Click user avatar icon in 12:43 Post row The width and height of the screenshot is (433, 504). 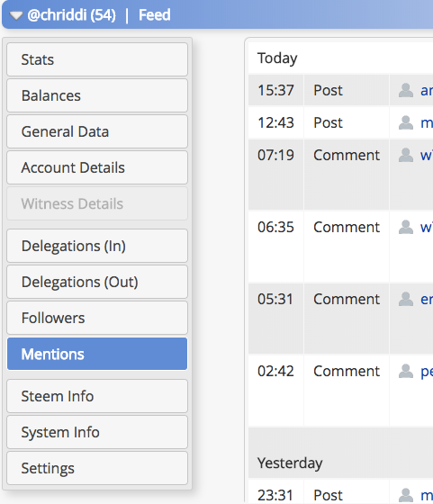pyautogui.click(x=406, y=122)
